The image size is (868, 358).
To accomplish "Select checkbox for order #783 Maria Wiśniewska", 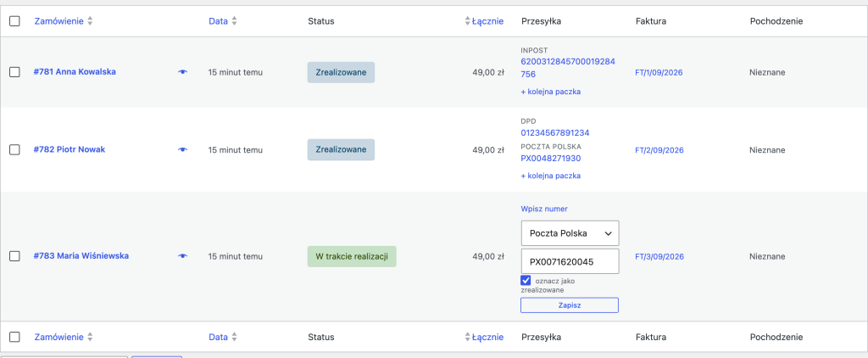I will coord(15,256).
